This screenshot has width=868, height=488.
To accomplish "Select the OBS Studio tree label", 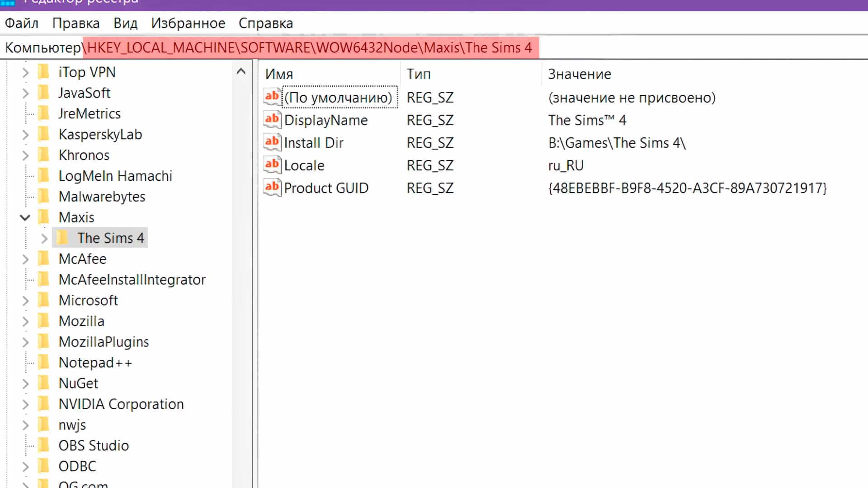I will 94,446.
